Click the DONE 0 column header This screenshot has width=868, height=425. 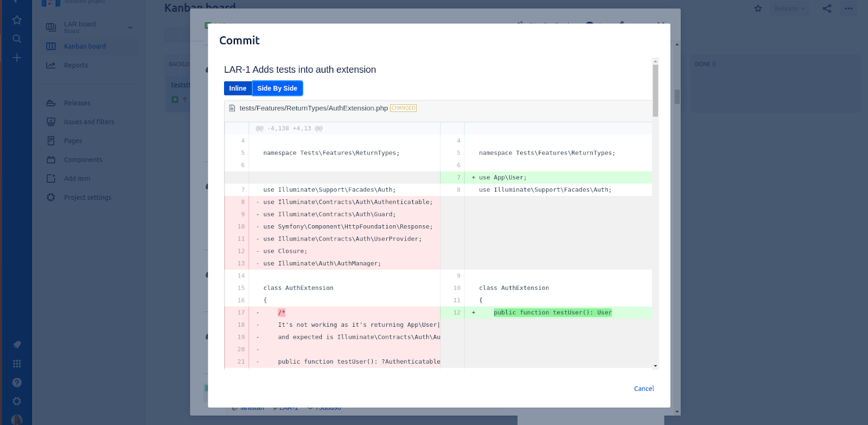(705, 64)
